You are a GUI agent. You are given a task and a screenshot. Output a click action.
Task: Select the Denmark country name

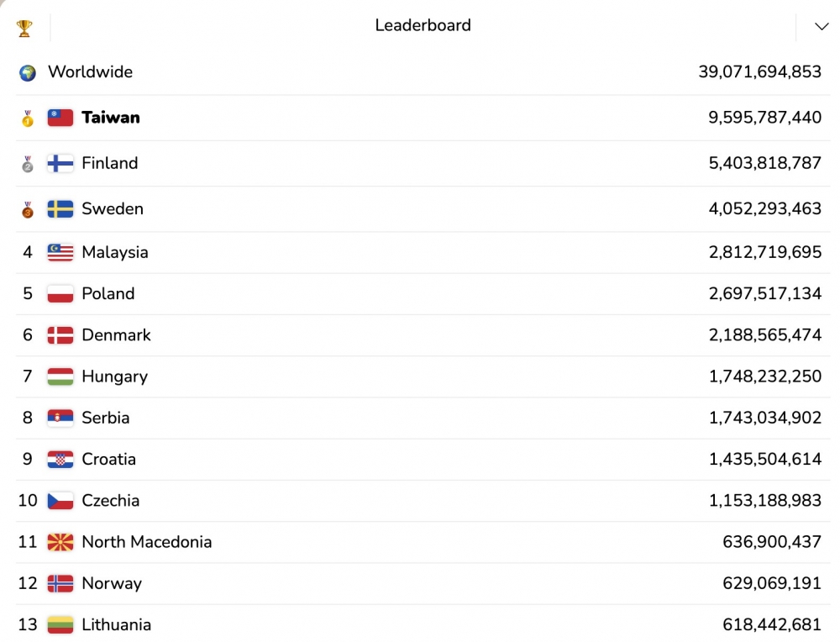[x=116, y=335]
